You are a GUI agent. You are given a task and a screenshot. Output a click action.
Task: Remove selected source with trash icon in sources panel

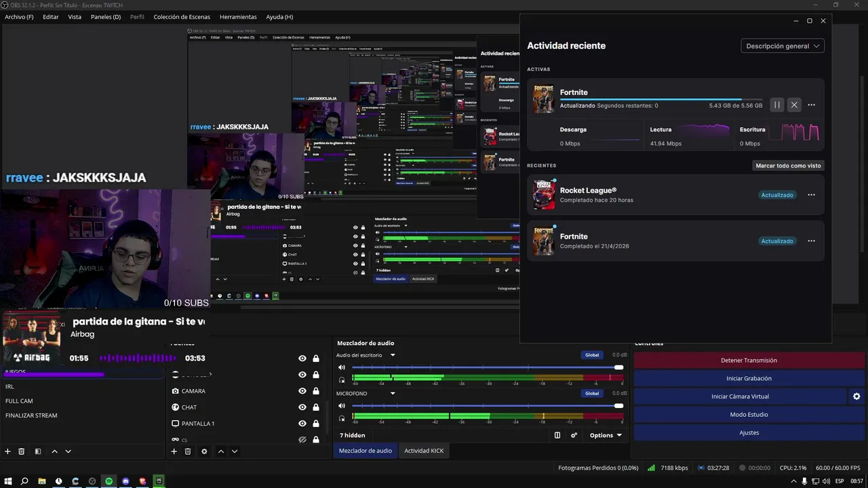[x=188, y=451]
